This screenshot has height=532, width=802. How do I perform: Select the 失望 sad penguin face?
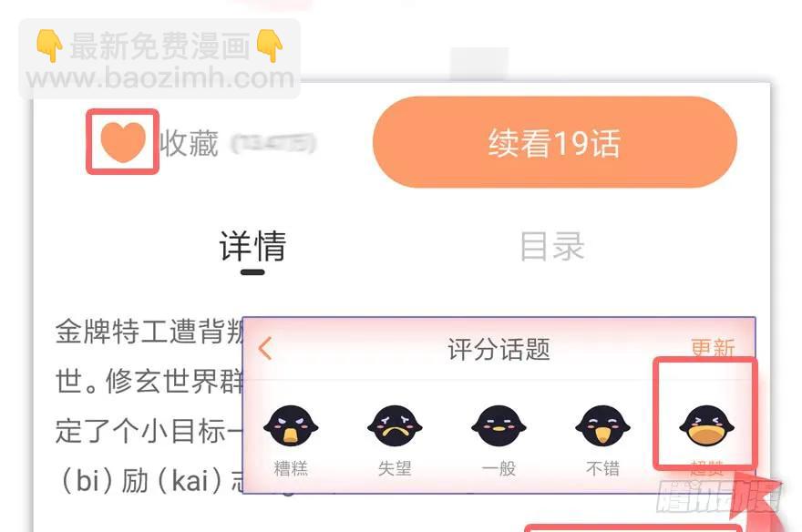pos(395,425)
